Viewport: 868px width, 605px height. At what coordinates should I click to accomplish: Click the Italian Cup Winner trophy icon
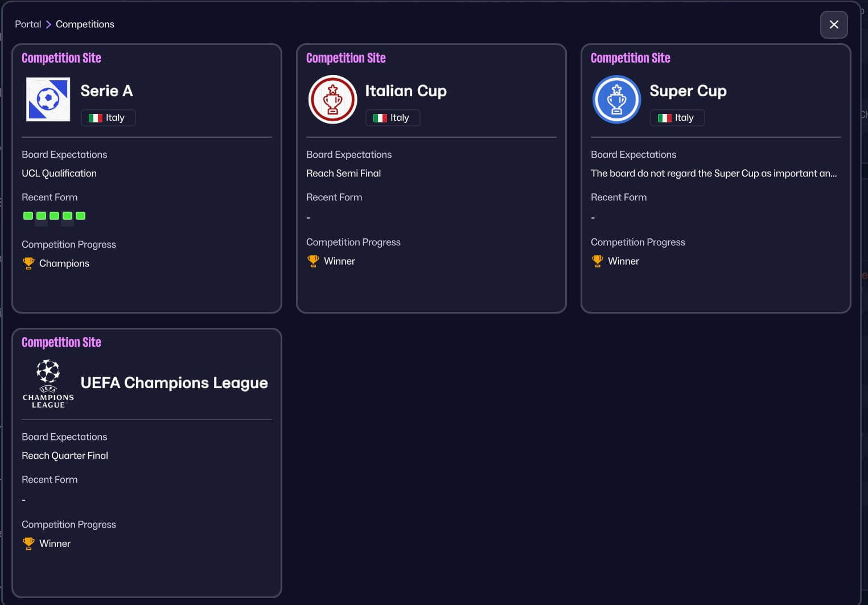313,261
